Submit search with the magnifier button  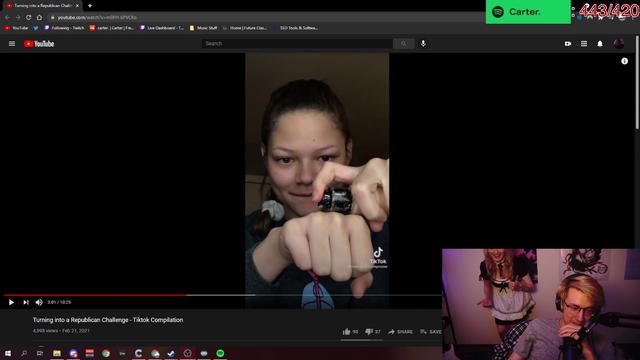pos(404,44)
